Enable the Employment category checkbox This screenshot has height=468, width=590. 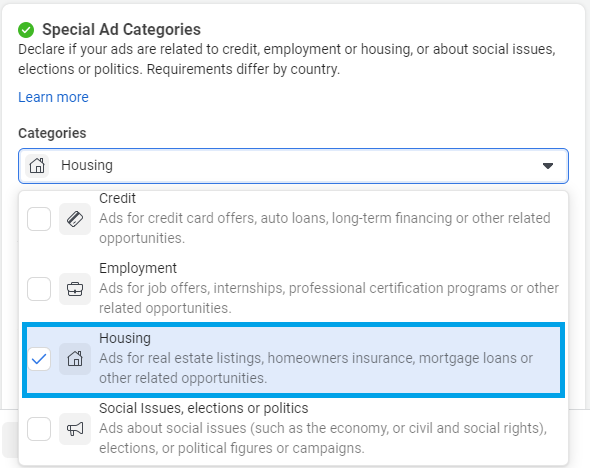39,289
